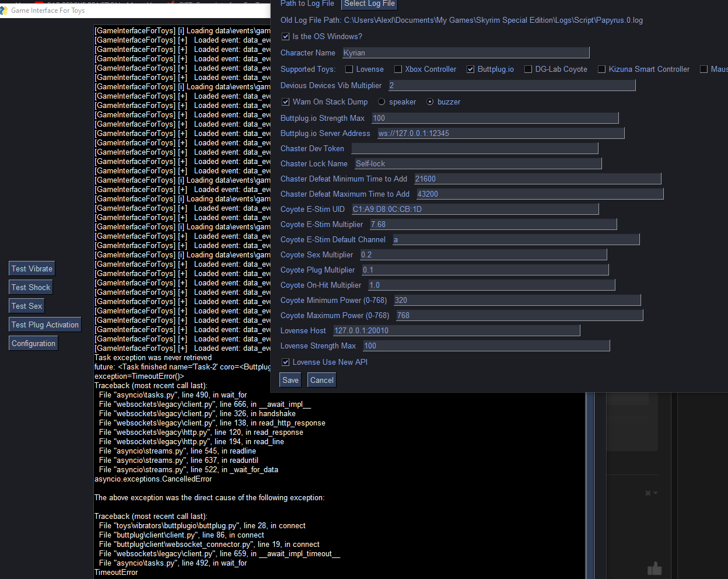Click the Coyote Maximum Power field

(x=520, y=315)
